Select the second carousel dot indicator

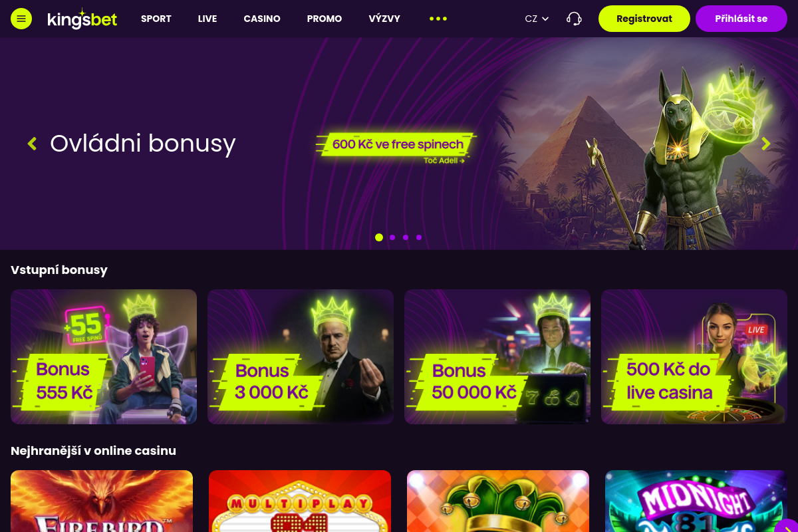(x=392, y=237)
